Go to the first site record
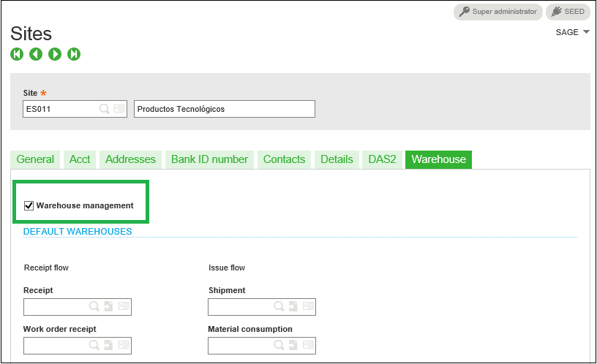 click(17, 54)
